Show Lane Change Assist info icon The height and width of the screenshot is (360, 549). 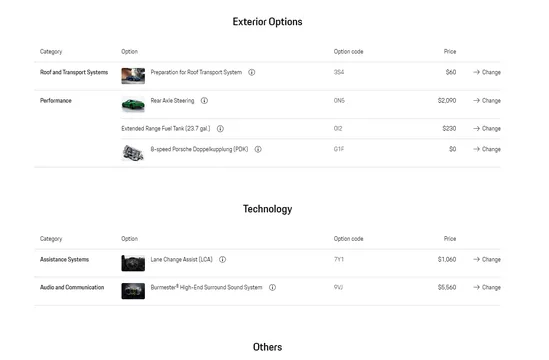[222, 260]
